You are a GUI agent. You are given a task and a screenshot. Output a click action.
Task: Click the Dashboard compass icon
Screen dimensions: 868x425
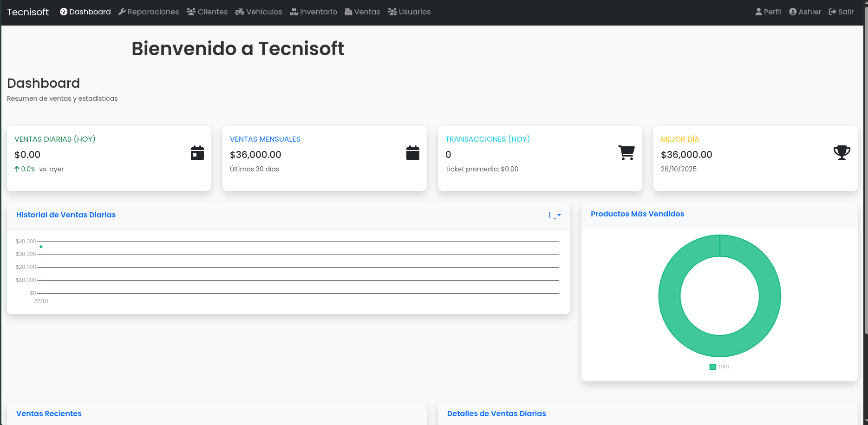(x=63, y=11)
